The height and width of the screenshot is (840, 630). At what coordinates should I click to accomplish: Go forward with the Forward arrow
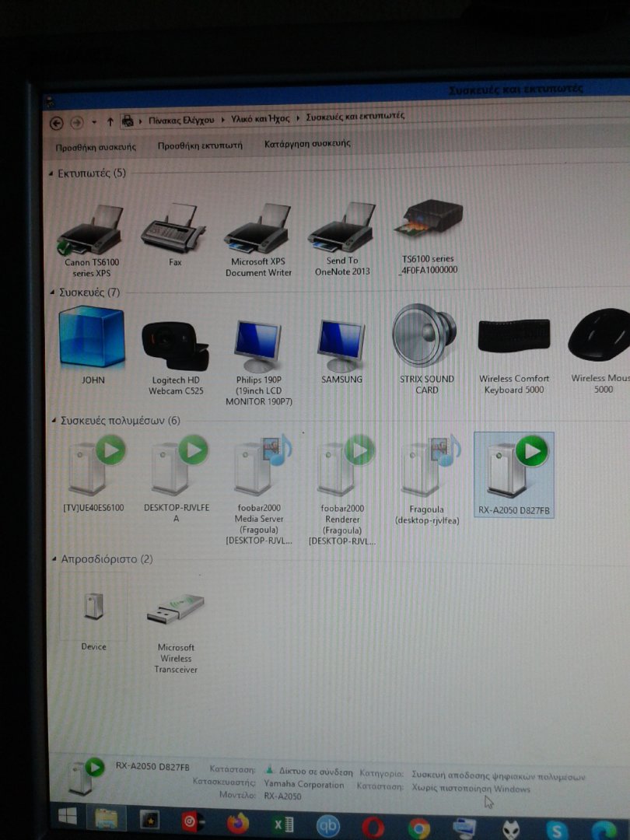coord(77,123)
